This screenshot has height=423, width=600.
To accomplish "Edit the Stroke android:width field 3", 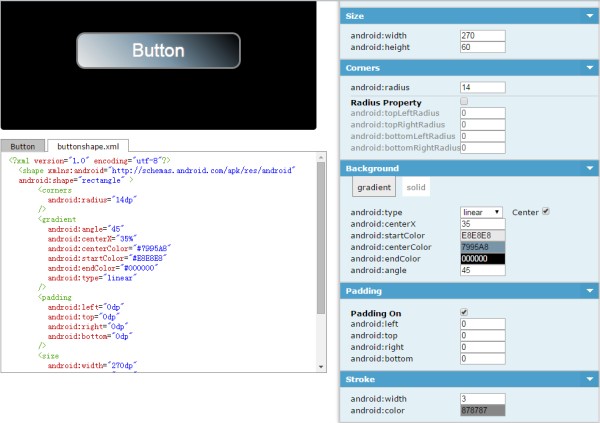I will coord(483,399).
